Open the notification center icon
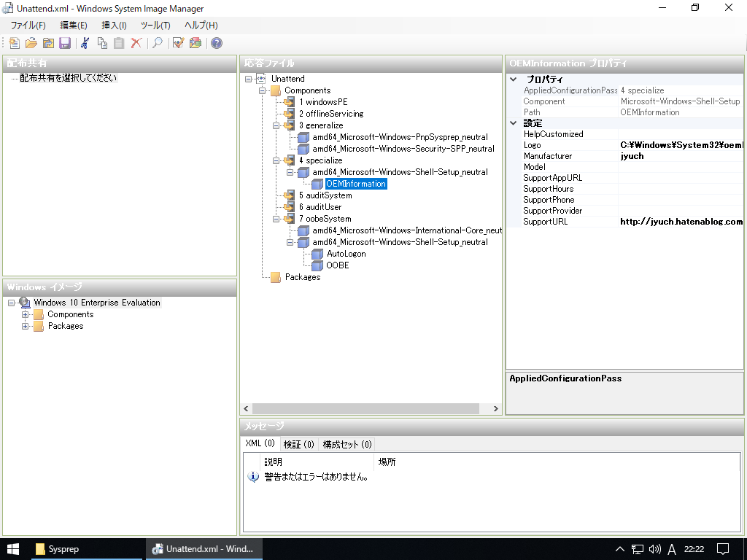The width and height of the screenshot is (747, 560). [x=723, y=549]
